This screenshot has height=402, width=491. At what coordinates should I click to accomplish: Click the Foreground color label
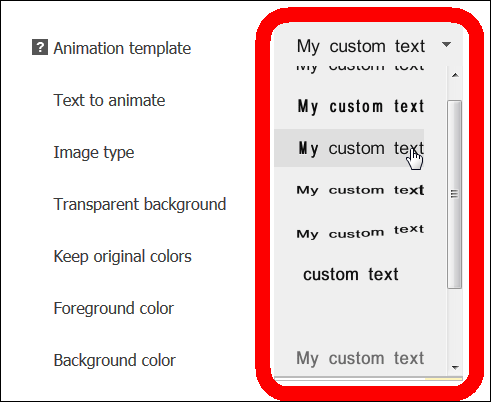tap(114, 308)
